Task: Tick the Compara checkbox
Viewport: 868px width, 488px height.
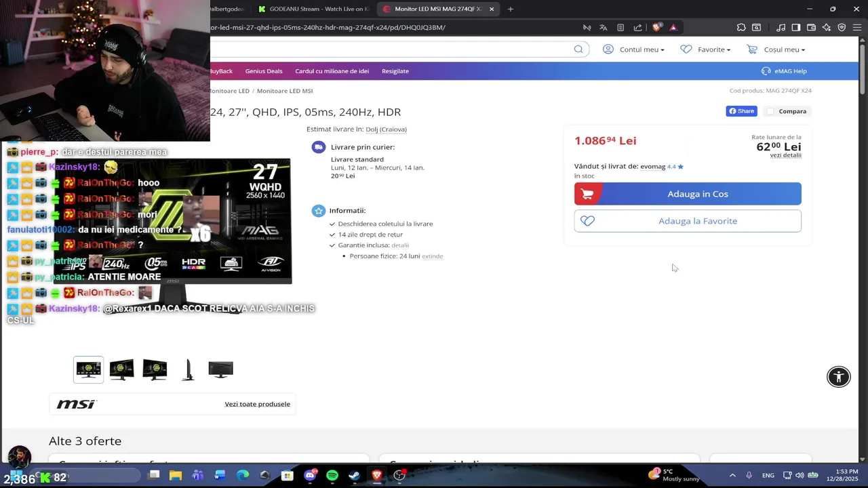Action: pos(770,111)
